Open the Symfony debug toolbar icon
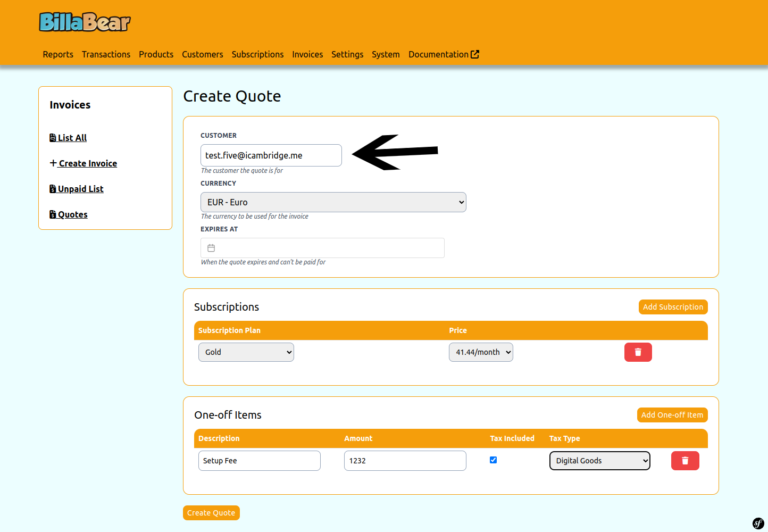The height and width of the screenshot is (532, 768). [758, 523]
